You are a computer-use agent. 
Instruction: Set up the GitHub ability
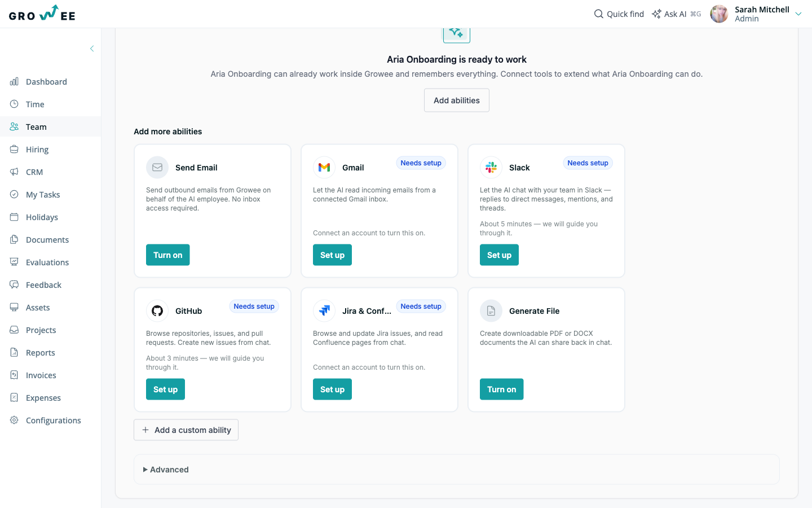(x=165, y=389)
